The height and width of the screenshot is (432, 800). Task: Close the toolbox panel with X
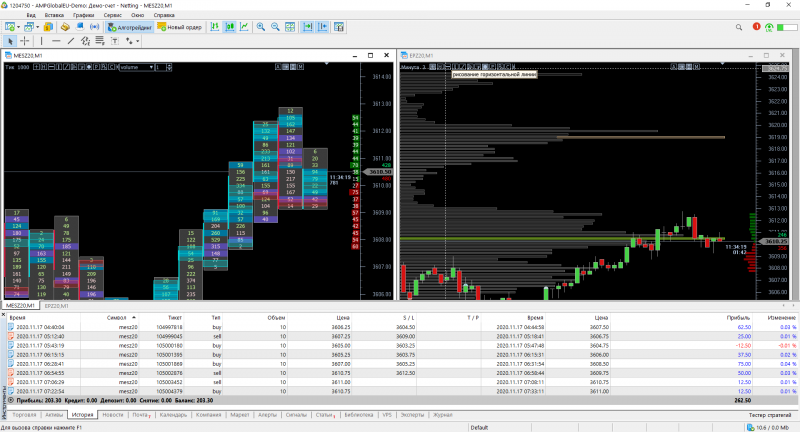[x=3, y=315]
